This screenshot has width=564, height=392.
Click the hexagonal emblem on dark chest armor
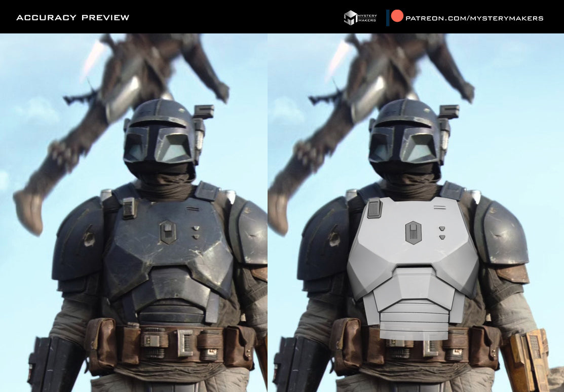coord(168,232)
